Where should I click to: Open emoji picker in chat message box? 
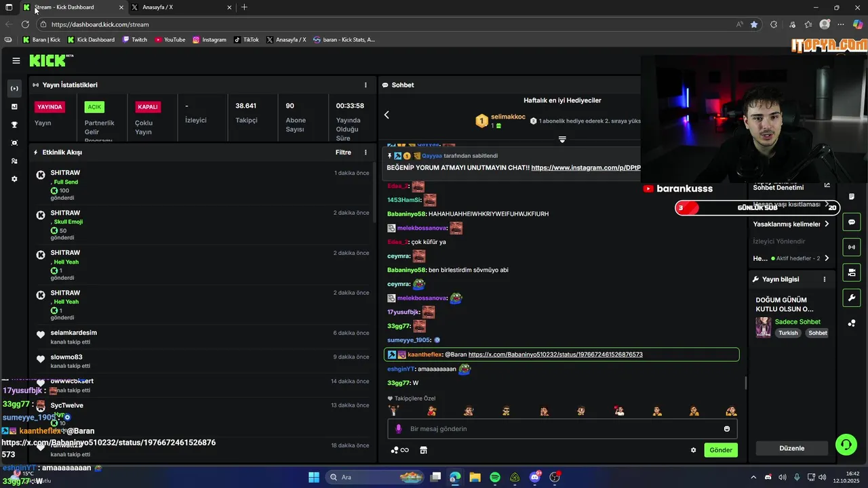click(727, 429)
